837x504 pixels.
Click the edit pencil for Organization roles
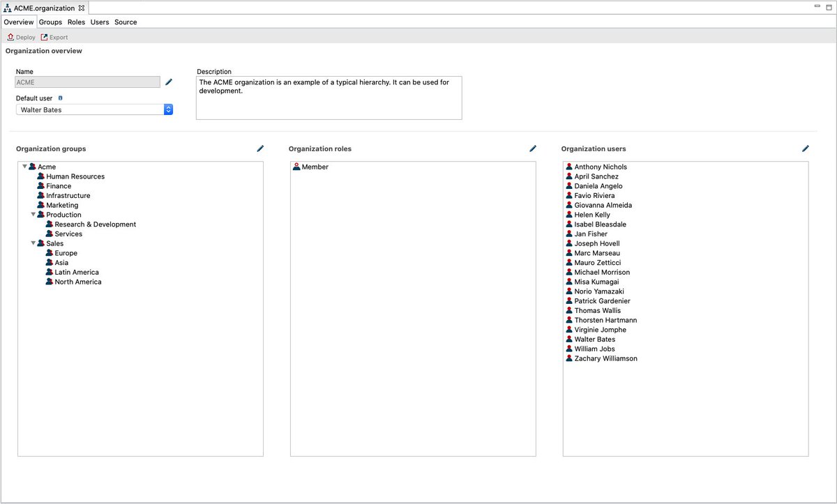[533, 148]
